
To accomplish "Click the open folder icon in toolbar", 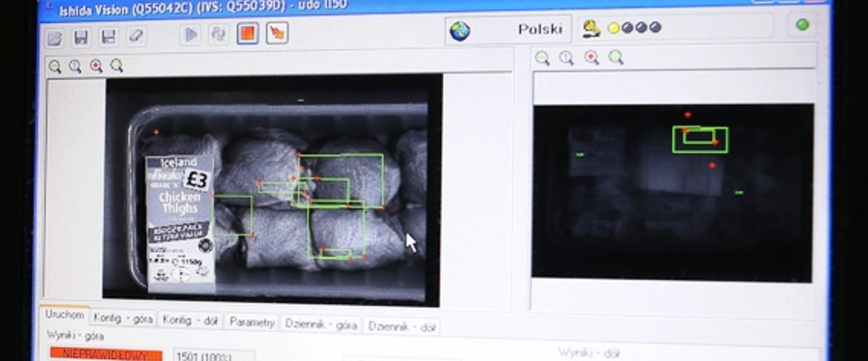I will pos(55,37).
